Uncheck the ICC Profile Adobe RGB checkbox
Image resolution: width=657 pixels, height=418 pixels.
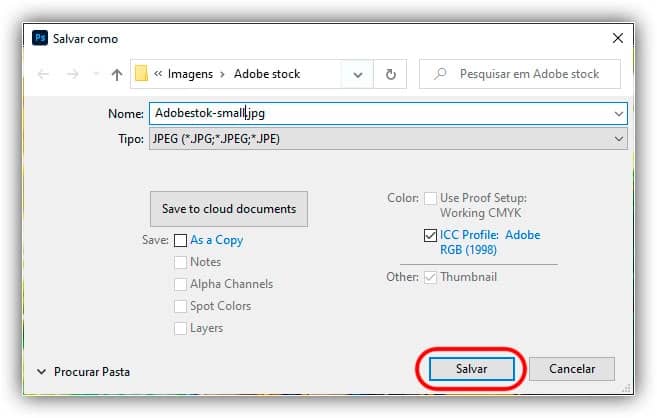click(430, 235)
